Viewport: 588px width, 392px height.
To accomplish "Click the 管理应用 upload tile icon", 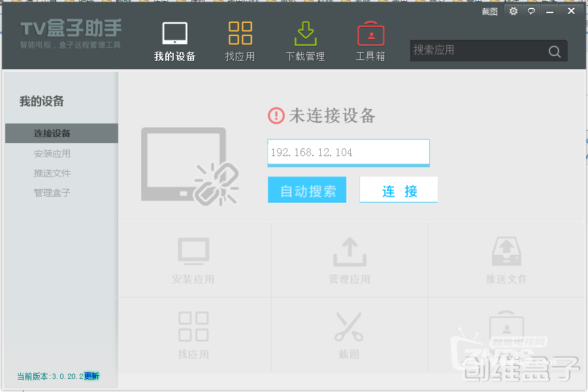I will [x=350, y=252].
